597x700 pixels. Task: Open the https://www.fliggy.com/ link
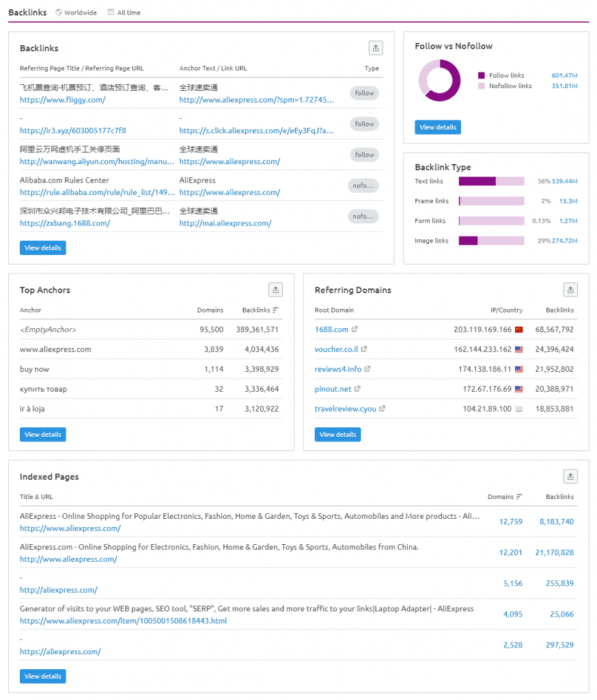coord(62,100)
